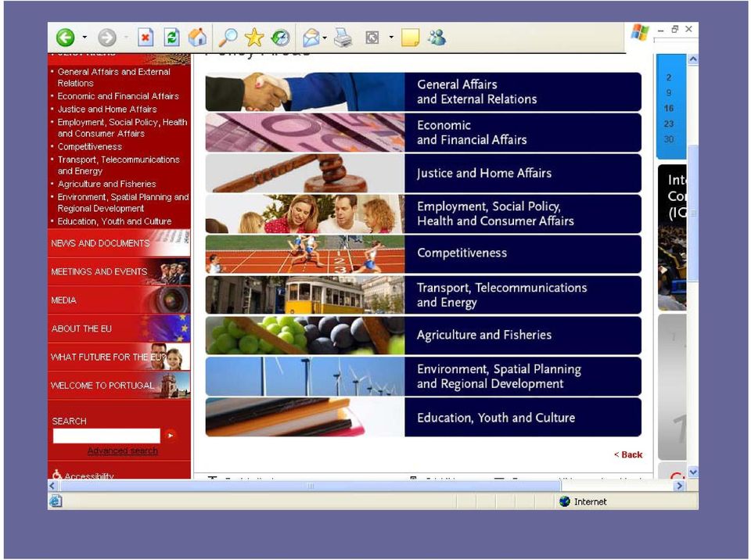Select the Economic and Financial Affairs banner

(x=423, y=132)
